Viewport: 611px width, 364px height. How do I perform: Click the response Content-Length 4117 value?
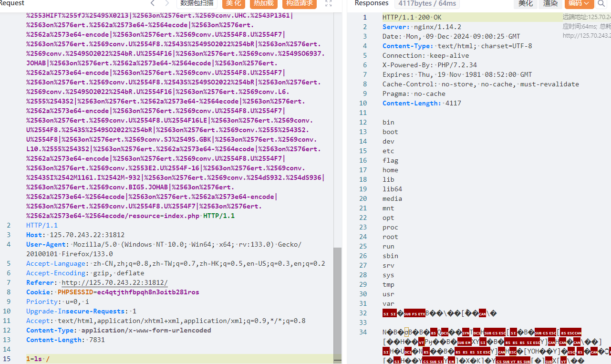click(453, 103)
